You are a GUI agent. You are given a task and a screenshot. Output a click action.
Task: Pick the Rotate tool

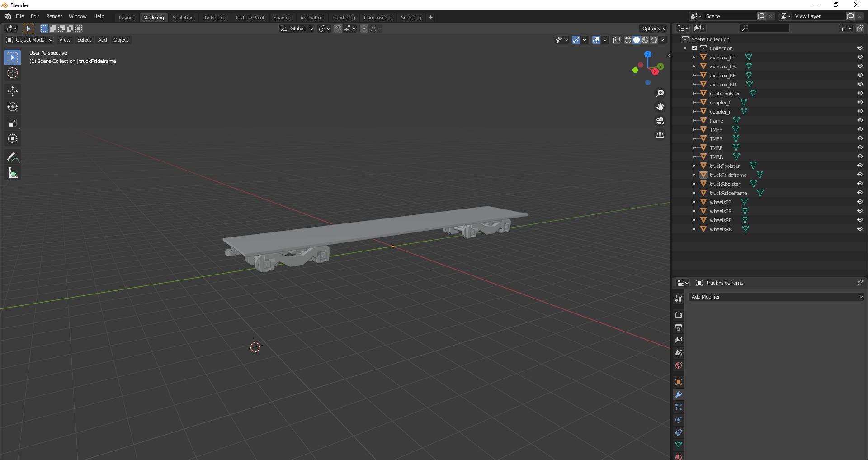coord(13,107)
